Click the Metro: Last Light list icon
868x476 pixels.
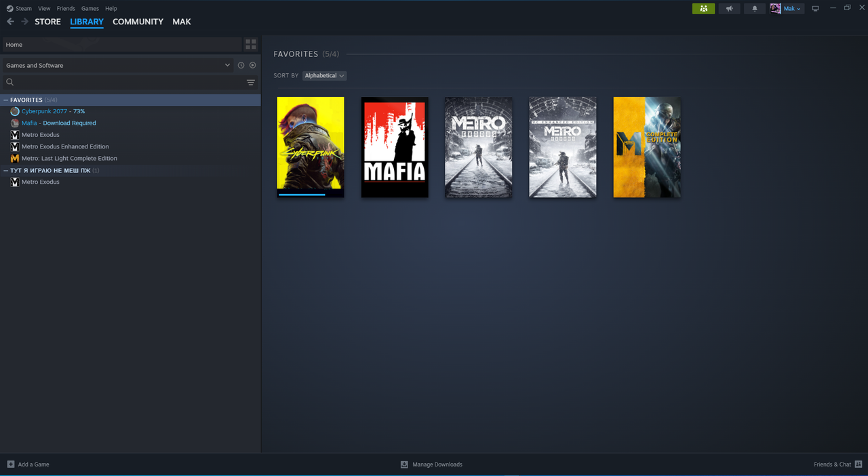(x=15, y=158)
